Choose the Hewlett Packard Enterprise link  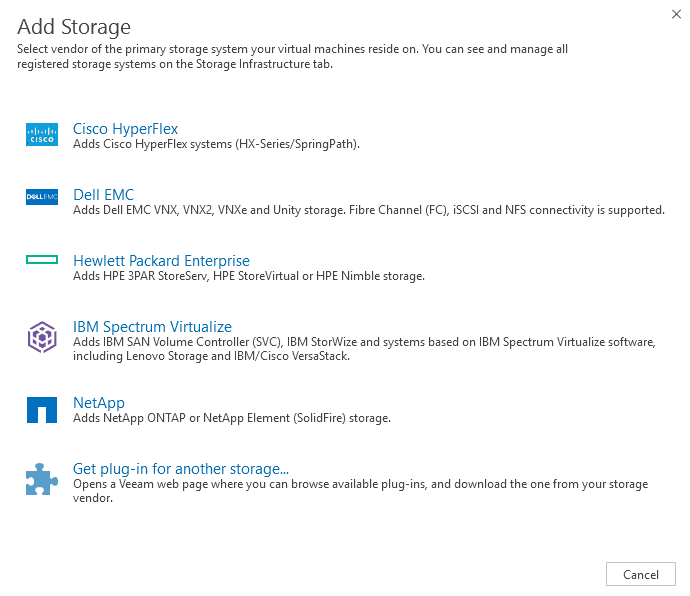(x=161, y=261)
